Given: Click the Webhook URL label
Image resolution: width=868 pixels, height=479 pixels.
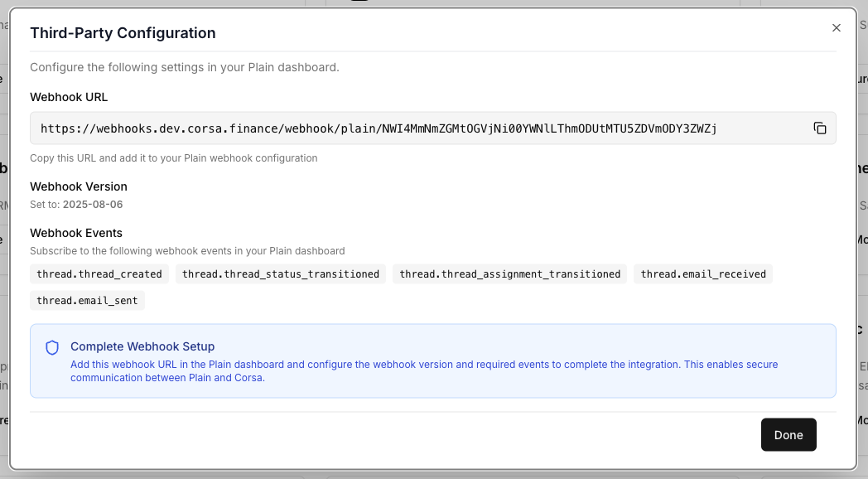Looking at the screenshot, I should pyautogui.click(x=69, y=97).
